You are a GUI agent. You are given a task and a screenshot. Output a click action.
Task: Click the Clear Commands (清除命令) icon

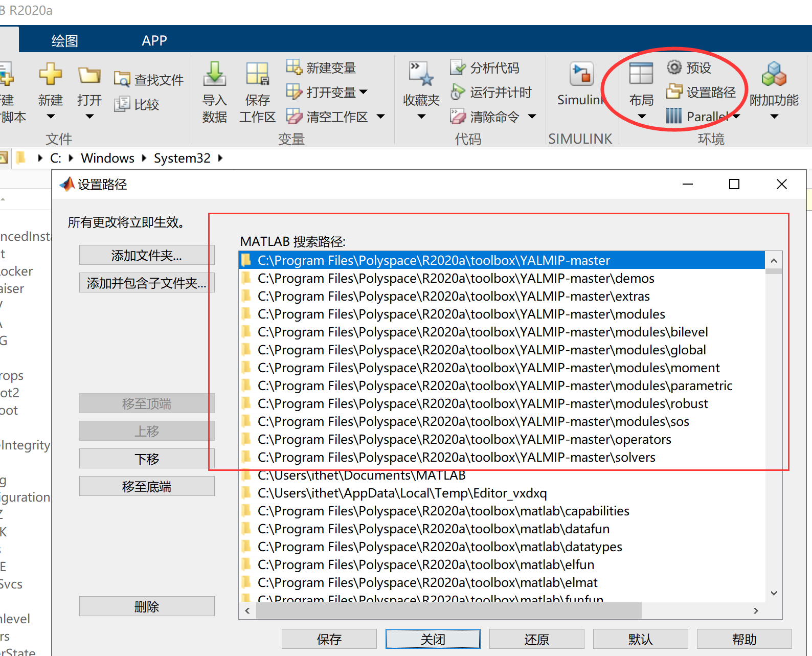[458, 116]
